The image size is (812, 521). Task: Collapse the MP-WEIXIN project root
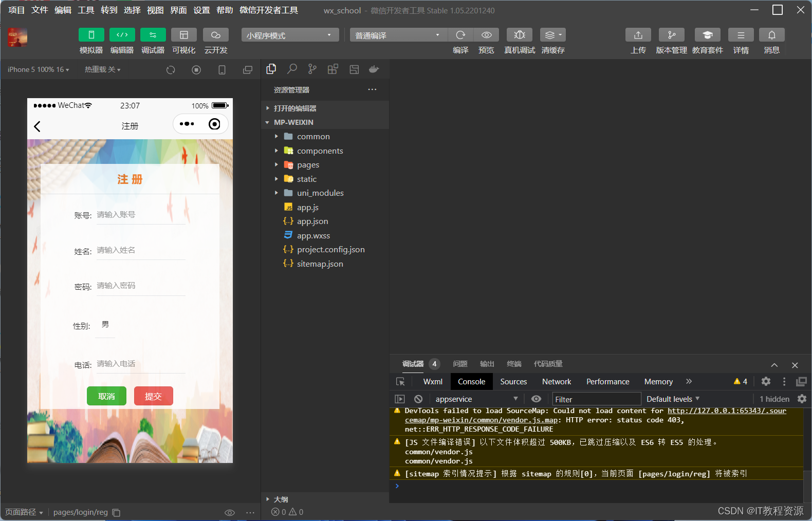tap(325, 122)
